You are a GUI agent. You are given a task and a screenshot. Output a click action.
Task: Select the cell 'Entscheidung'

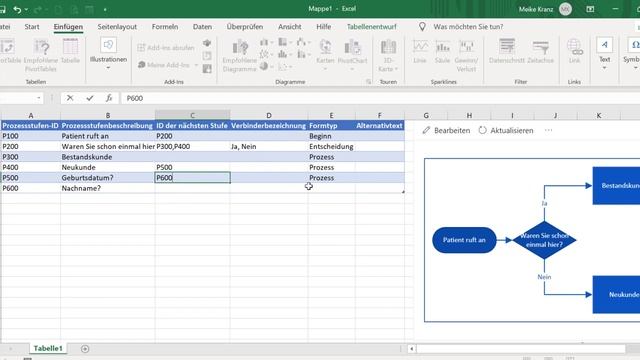tap(331, 147)
